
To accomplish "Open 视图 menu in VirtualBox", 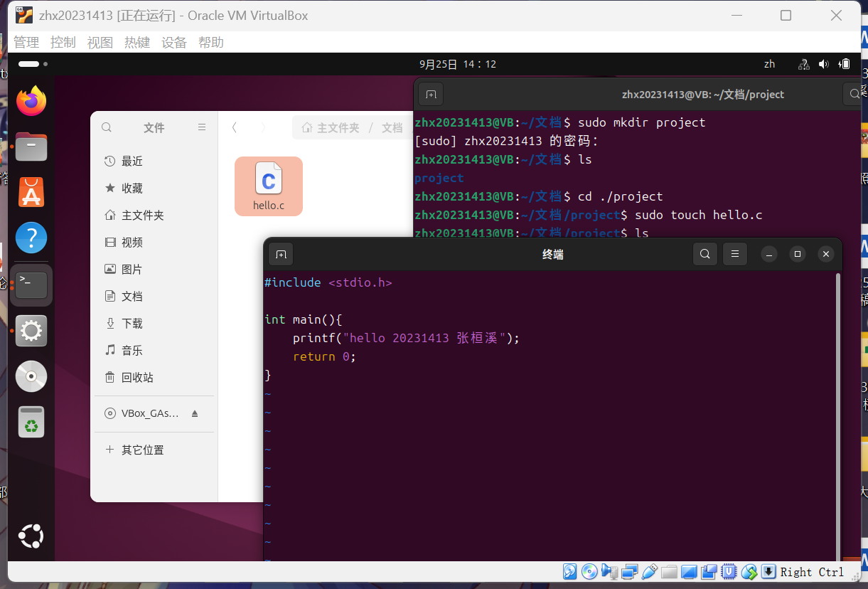I will [100, 43].
